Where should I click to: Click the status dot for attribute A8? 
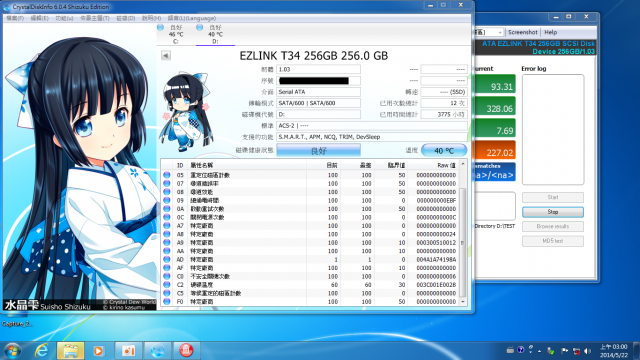coord(167,234)
